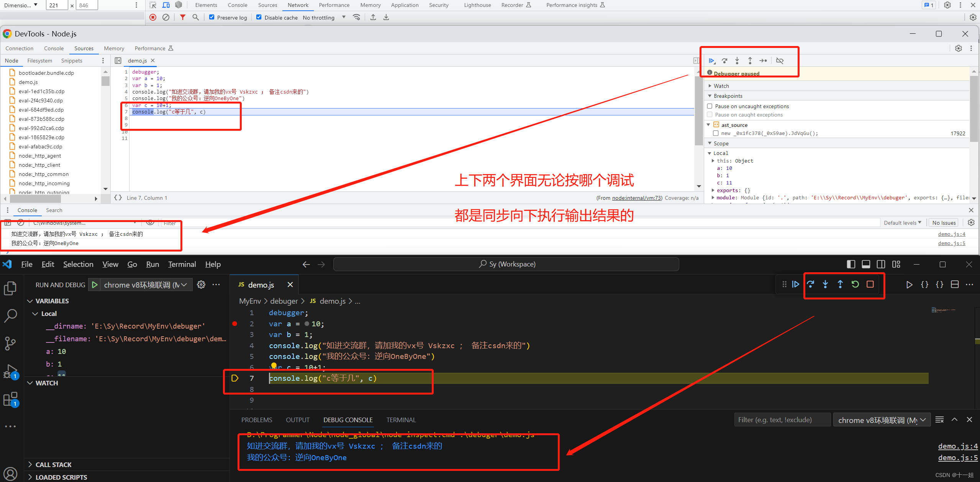Toggle VS Code primary side bar layout icon
The height and width of the screenshot is (482, 980).
coord(851,264)
